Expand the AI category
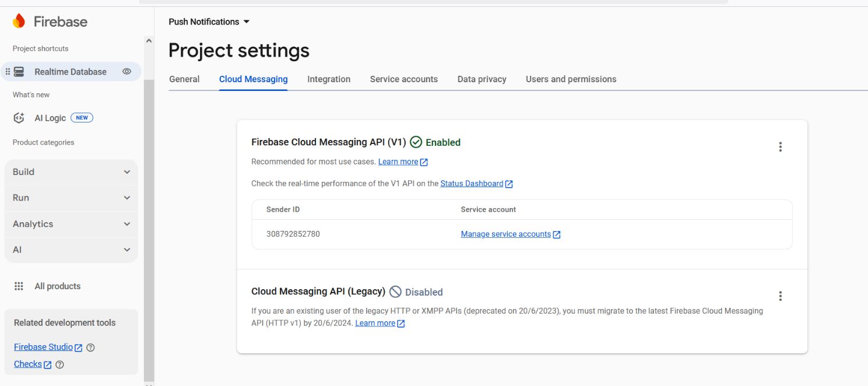This screenshot has height=386, width=868. point(71,250)
